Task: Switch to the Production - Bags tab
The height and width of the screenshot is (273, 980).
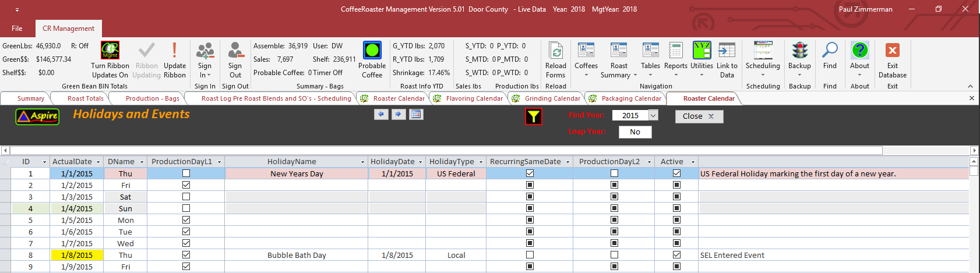Action: 152,98
